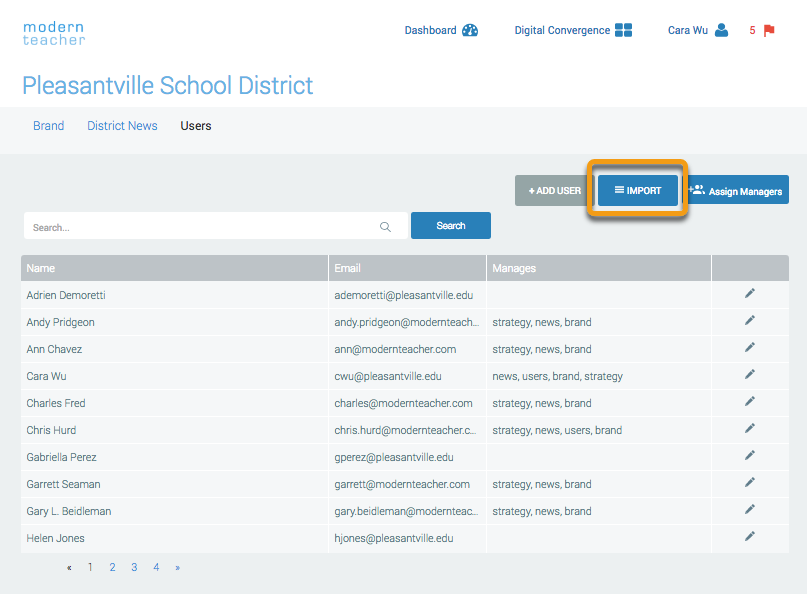Click email garrett@modernteacher.com
Image resolution: width=807 pixels, height=594 pixels.
coord(402,484)
